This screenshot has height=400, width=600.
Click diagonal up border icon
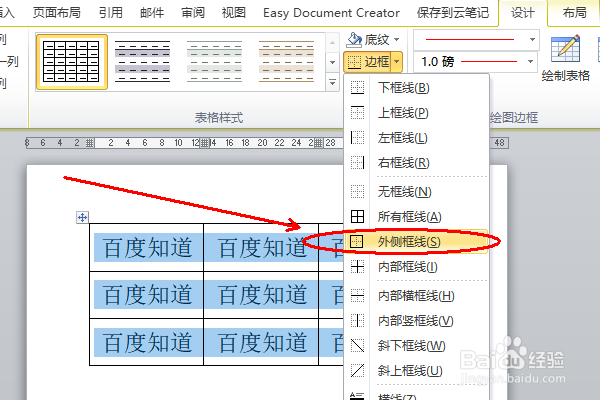click(x=357, y=370)
